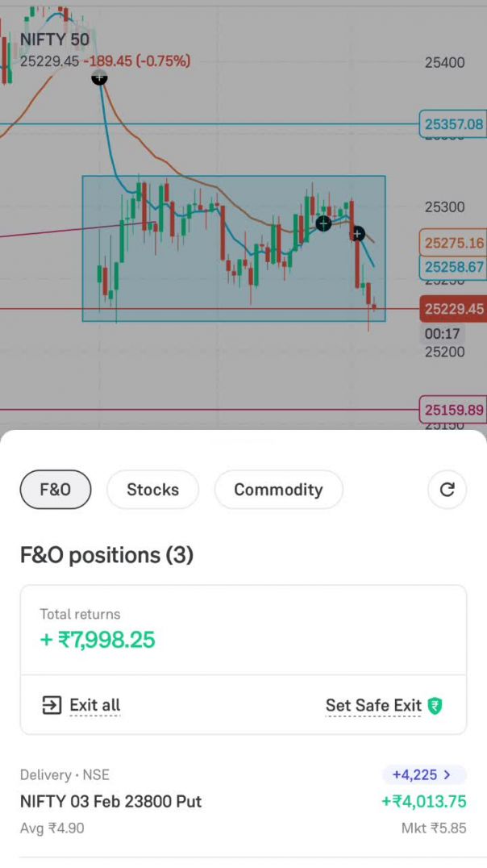487x868 pixels.
Task: Tap the 25258.67 price label
Action: tap(453, 267)
